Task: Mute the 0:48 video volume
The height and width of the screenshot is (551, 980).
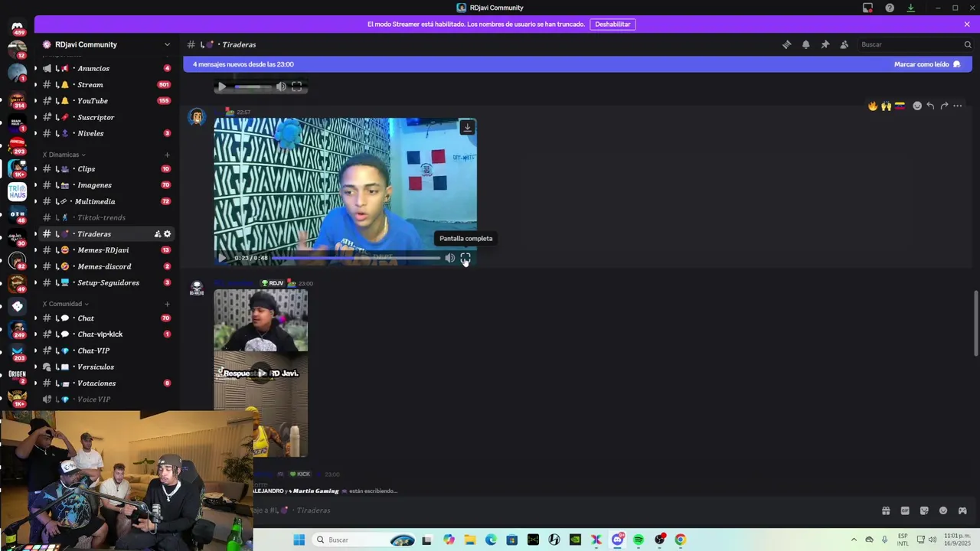Action: (x=449, y=258)
